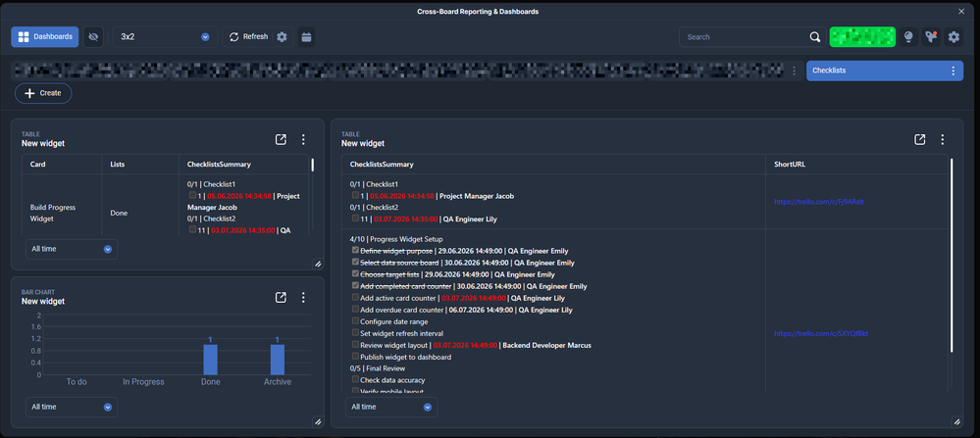Click the Archive bar in chart
Viewport: 980px width, 438px height.
[x=278, y=360]
